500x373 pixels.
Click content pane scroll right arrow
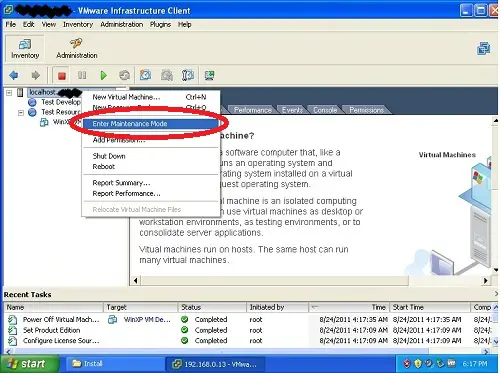tap(486, 281)
